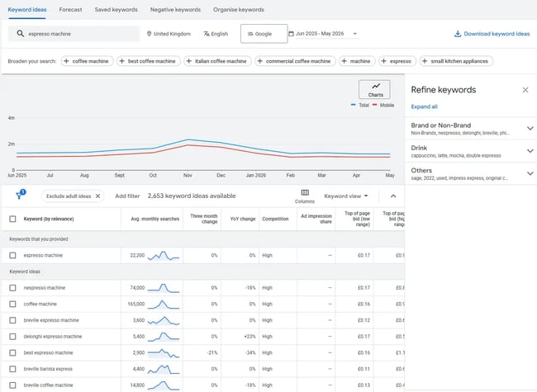Click the trend sparkline for nespresso machine
The image size is (537, 392).
coord(164,288)
